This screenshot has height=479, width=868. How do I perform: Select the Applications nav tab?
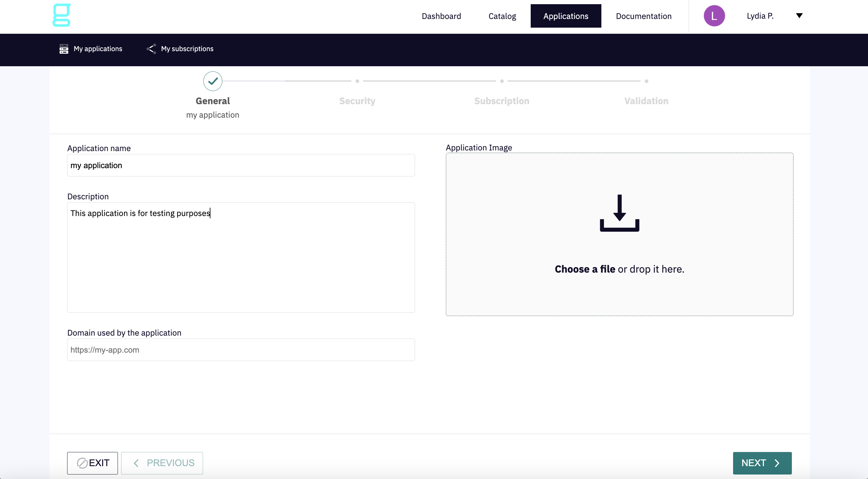pyautogui.click(x=566, y=16)
